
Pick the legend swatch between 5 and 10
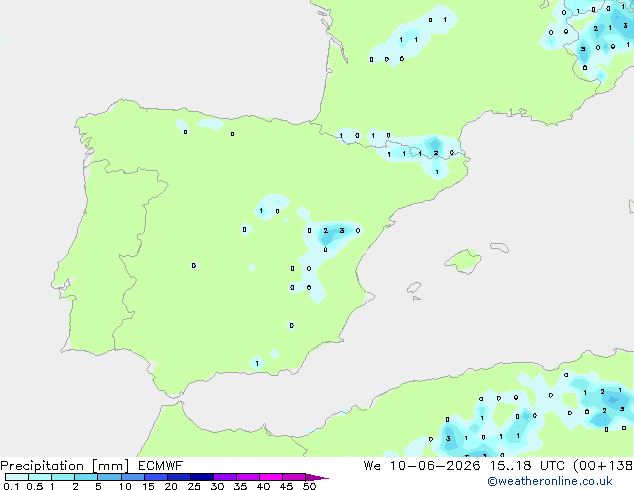click(x=109, y=477)
